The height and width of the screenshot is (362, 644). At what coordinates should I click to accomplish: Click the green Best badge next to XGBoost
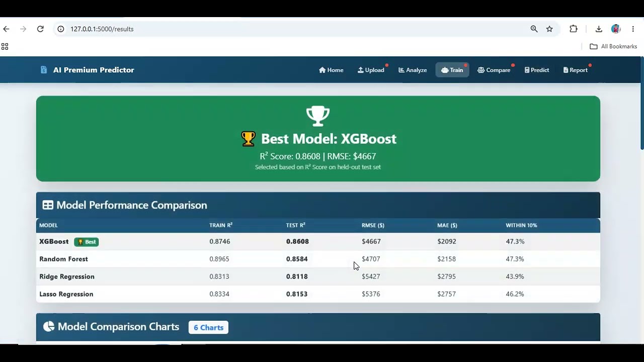coord(87,242)
